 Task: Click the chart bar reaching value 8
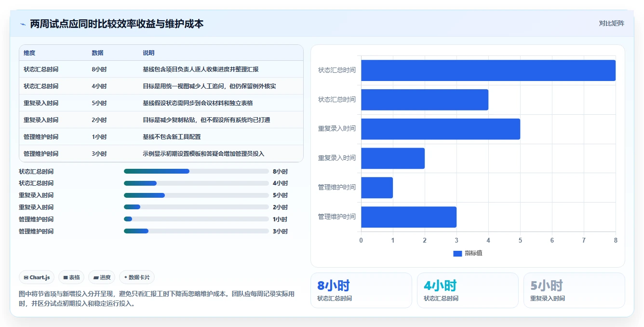(x=488, y=70)
